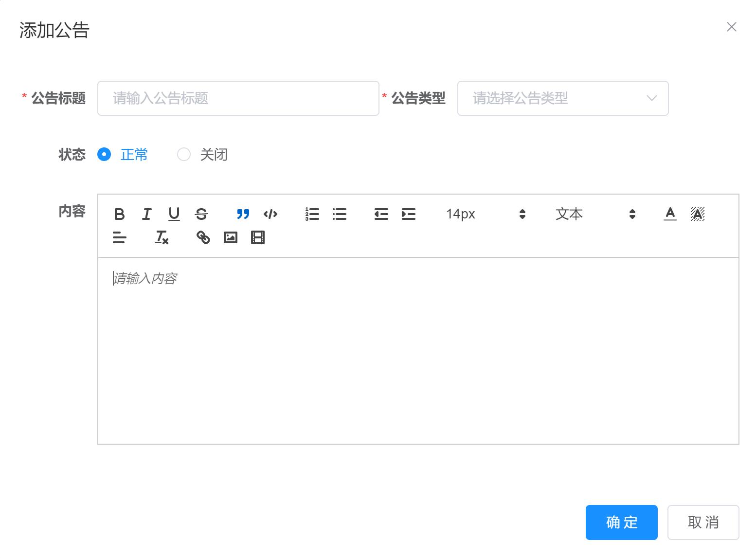The height and width of the screenshot is (558, 756).
Task: Select the 关闭 status radio button
Action: point(183,155)
